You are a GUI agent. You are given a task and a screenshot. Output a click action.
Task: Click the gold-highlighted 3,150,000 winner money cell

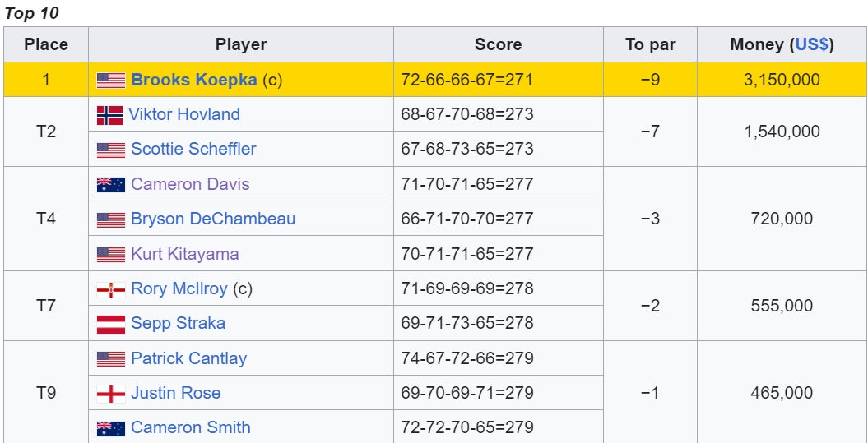click(782, 80)
